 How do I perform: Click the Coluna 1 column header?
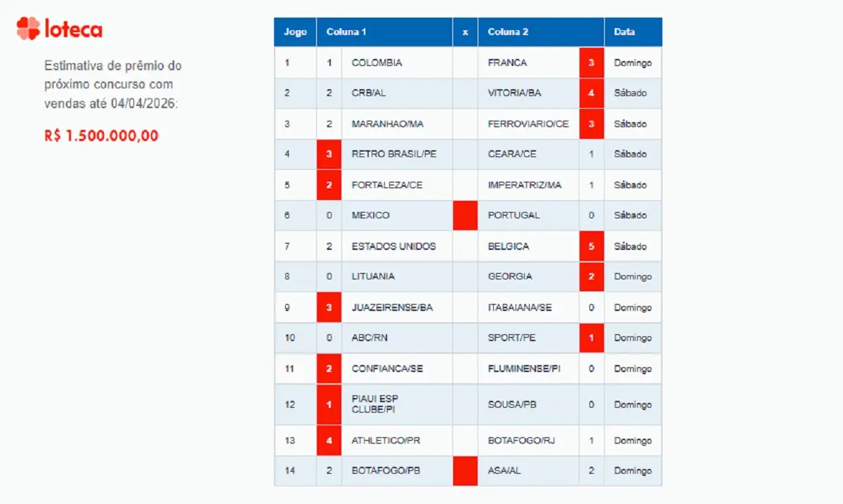click(x=346, y=32)
